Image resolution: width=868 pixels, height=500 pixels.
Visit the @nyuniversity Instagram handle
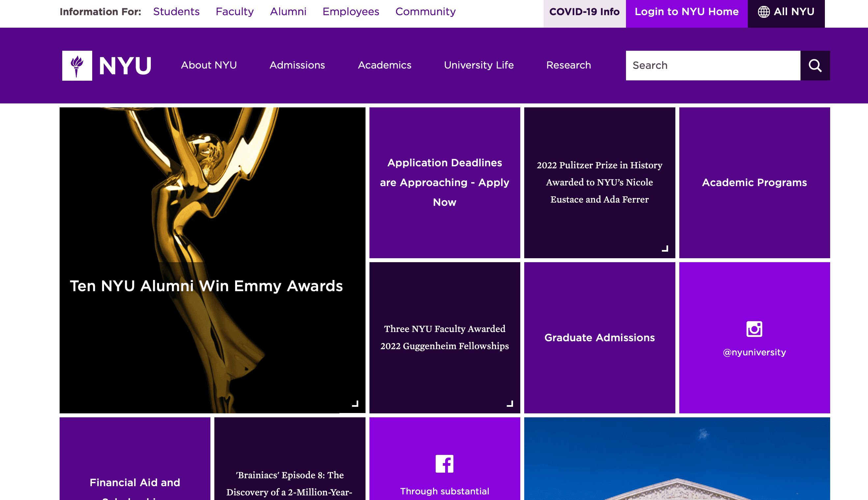[x=754, y=352]
